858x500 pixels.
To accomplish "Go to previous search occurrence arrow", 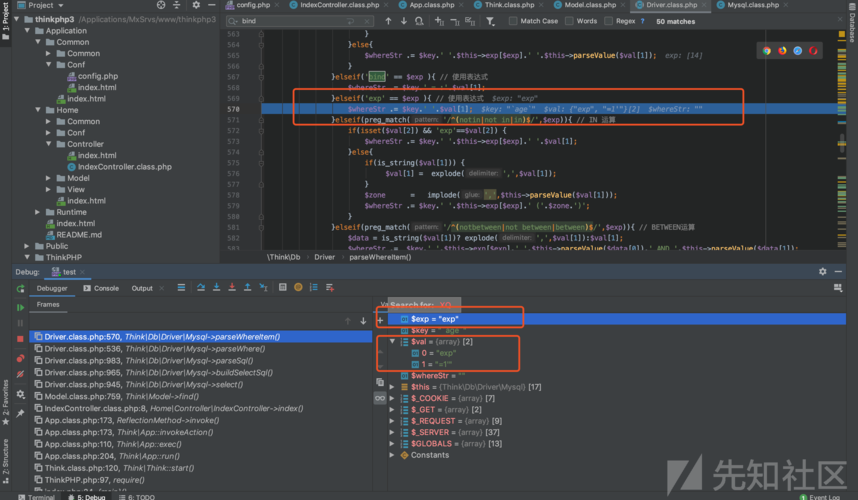I will point(388,21).
